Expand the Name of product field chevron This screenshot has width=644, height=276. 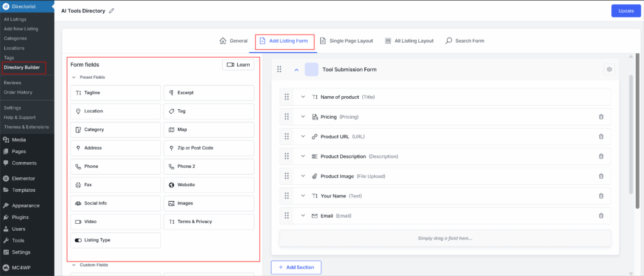303,97
